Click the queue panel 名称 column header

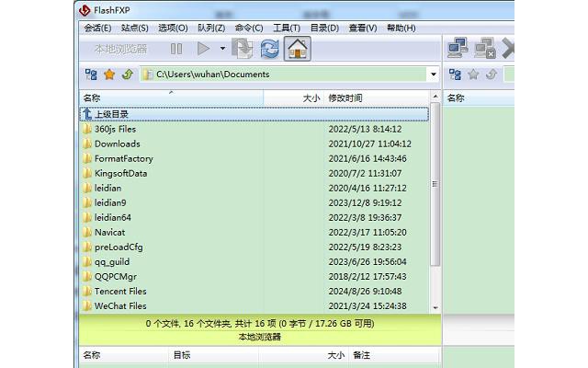click(x=124, y=355)
